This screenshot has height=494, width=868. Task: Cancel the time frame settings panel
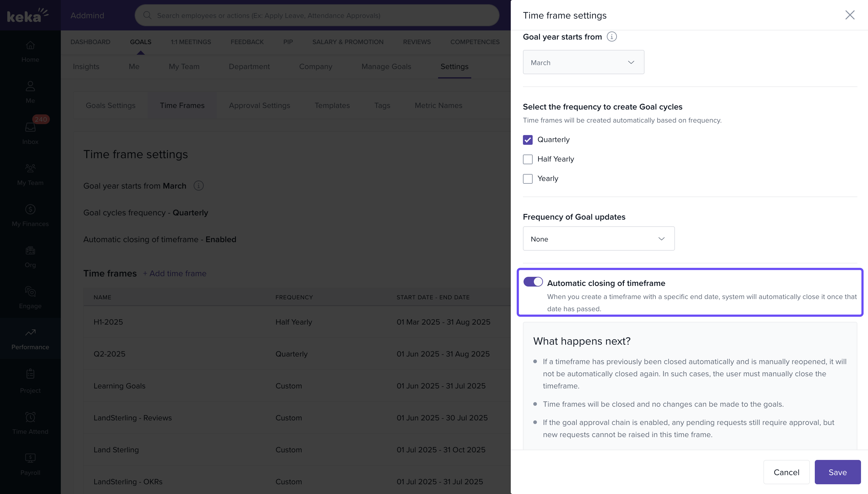(x=786, y=472)
